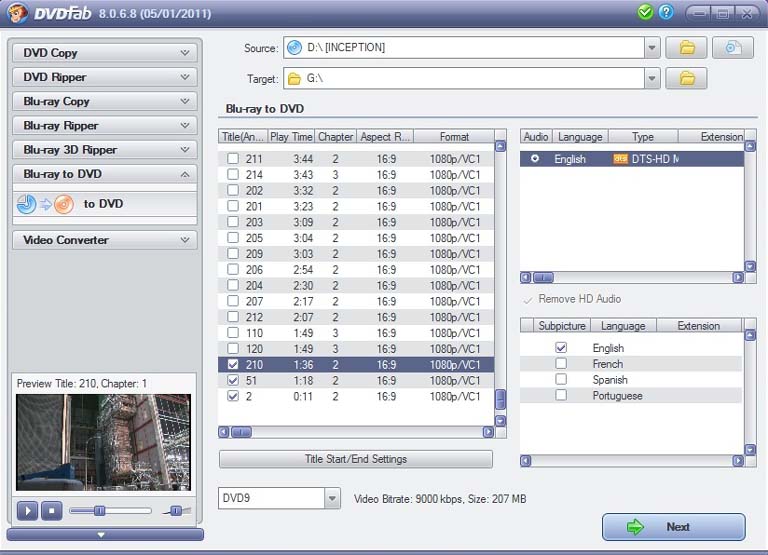Image resolution: width=768 pixels, height=555 pixels.
Task: Open Title Start/End Settings
Action: pyautogui.click(x=356, y=459)
